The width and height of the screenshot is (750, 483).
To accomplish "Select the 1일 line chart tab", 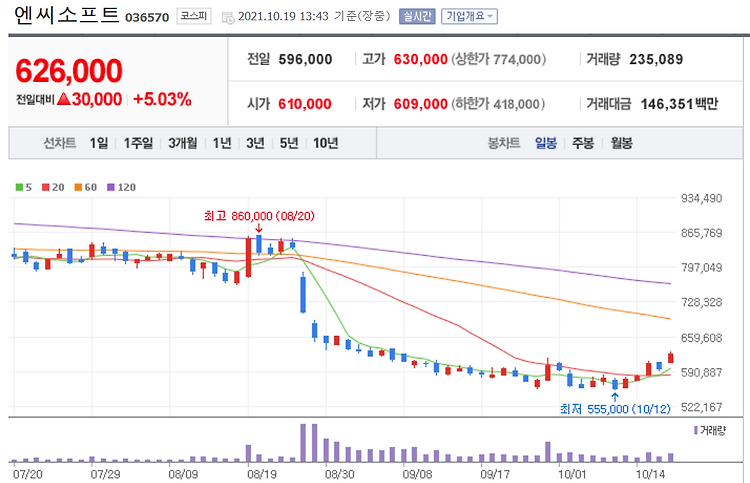I will (99, 143).
